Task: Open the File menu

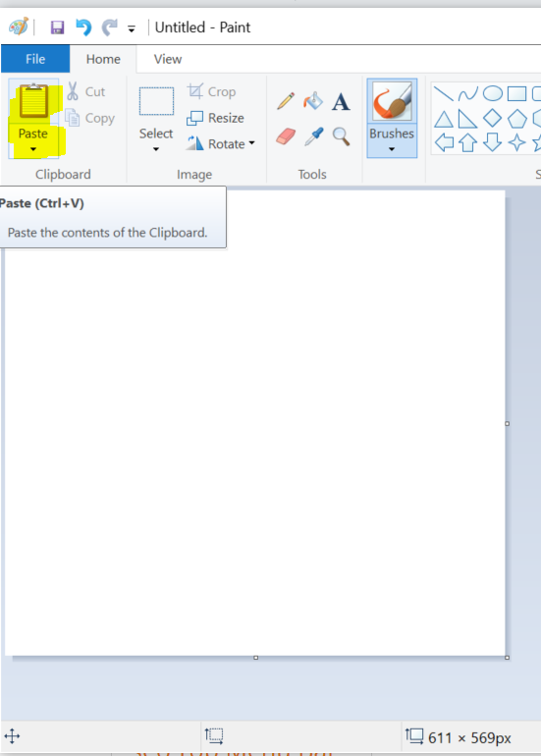Action: [x=35, y=59]
